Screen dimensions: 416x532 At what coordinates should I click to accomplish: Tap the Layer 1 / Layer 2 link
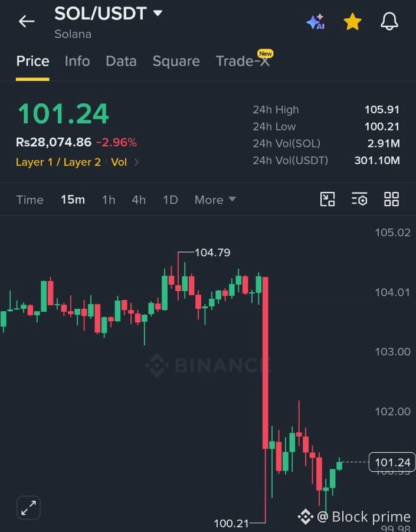click(58, 162)
